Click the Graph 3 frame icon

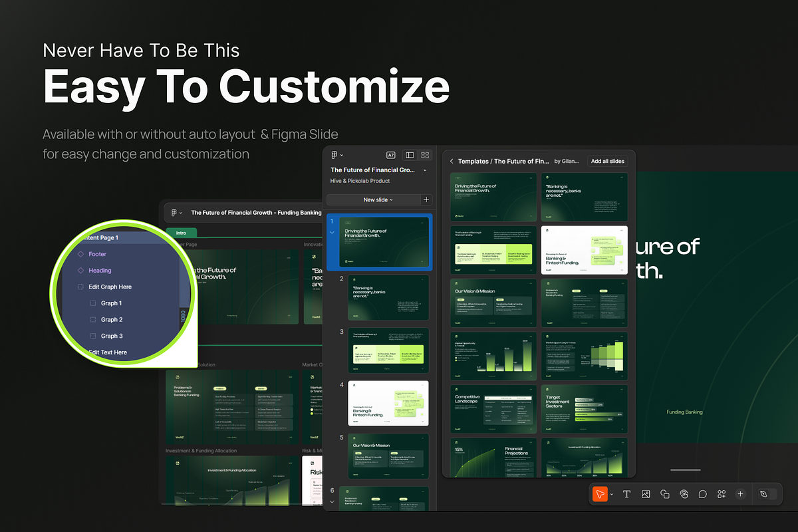point(93,336)
